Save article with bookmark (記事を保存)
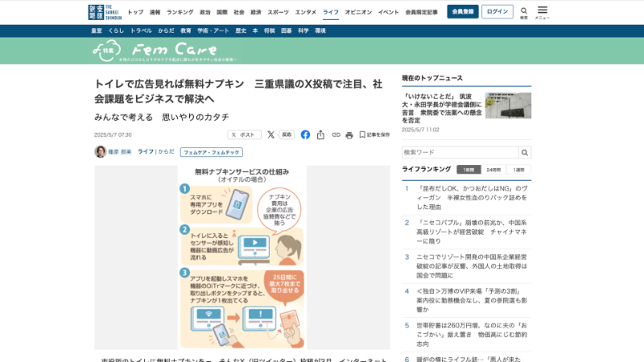This screenshot has height=362, width=644. [x=374, y=135]
